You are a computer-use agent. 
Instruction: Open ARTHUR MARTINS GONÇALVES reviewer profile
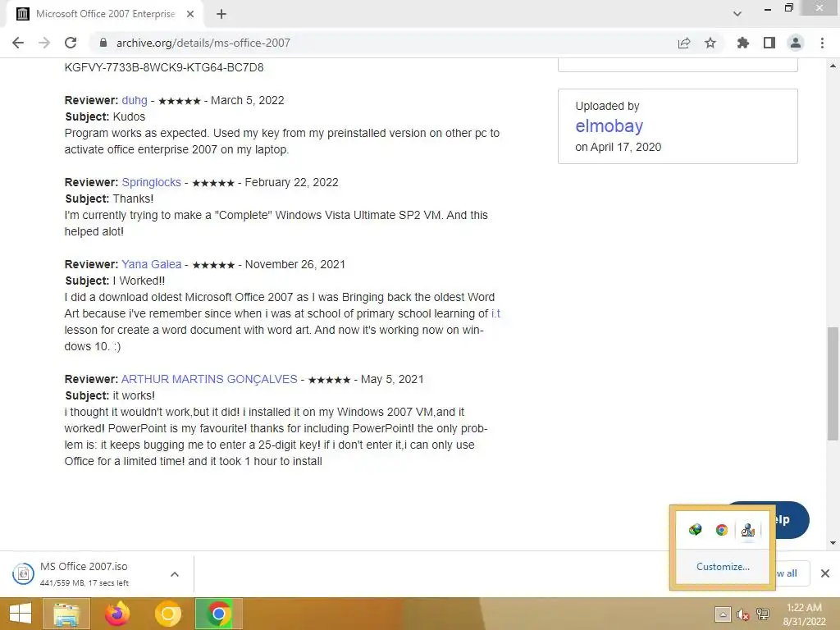pos(209,379)
